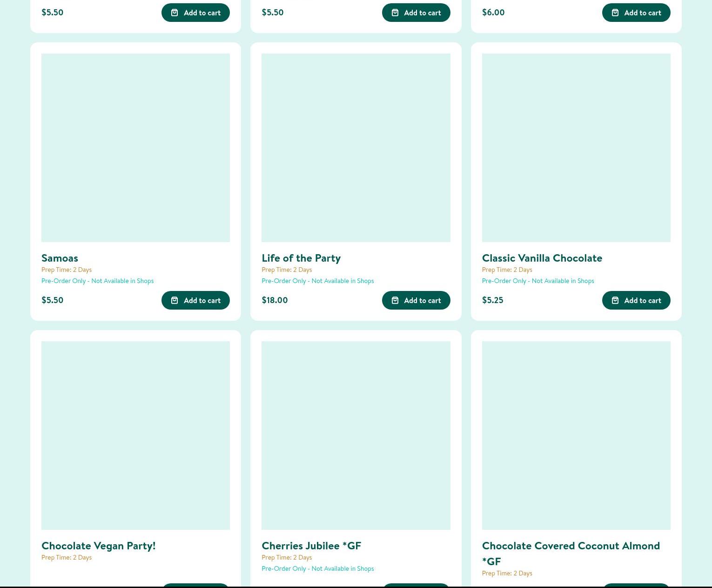
Task: Click the cart icon on Samoas' Add to cart
Action: (175, 300)
